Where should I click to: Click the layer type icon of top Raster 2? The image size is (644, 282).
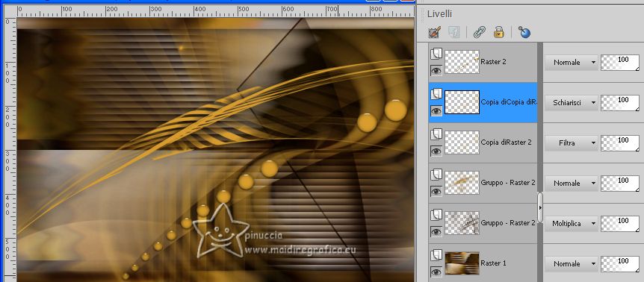click(x=436, y=54)
